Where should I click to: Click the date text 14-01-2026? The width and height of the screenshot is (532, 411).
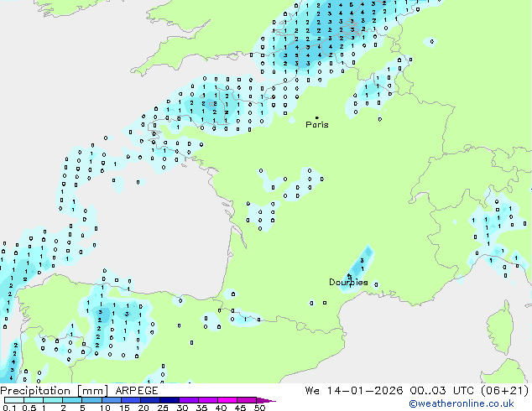(x=365, y=391)
